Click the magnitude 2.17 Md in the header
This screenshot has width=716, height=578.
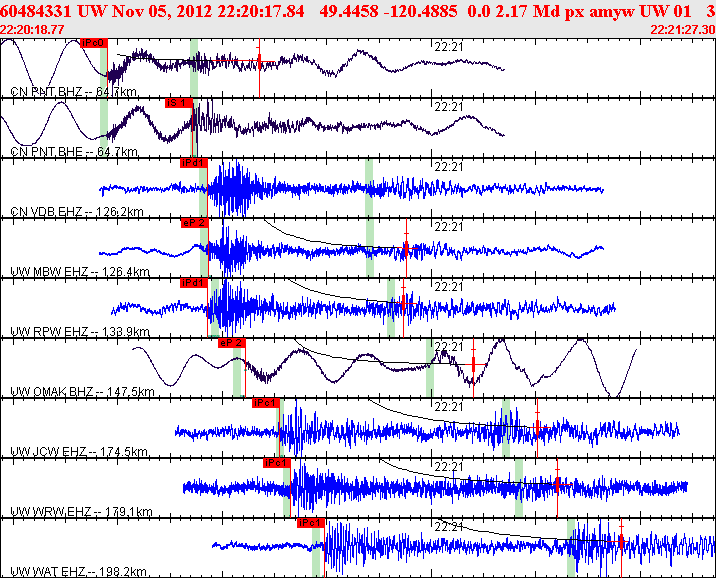(528, 11)
